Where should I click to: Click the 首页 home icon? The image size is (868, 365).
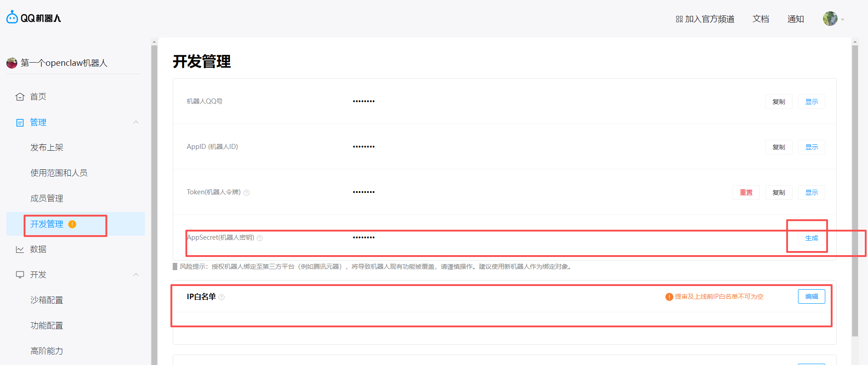(x=20, y=97)
